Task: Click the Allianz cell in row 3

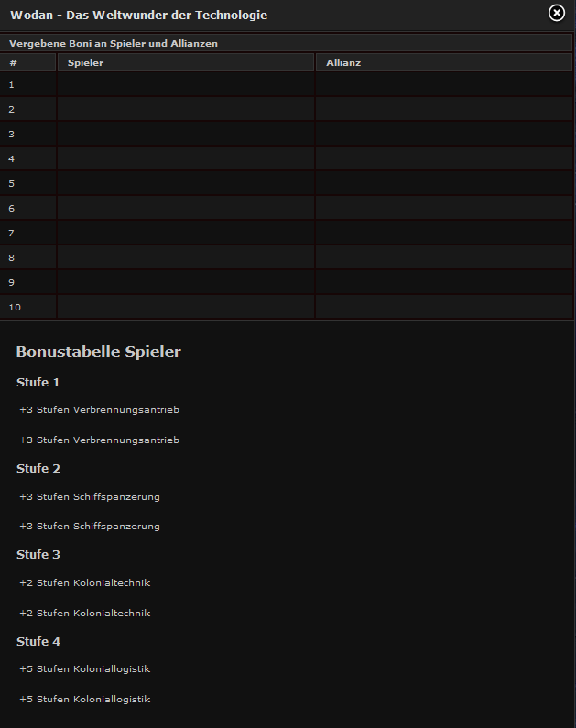Action: click(444, 135)
